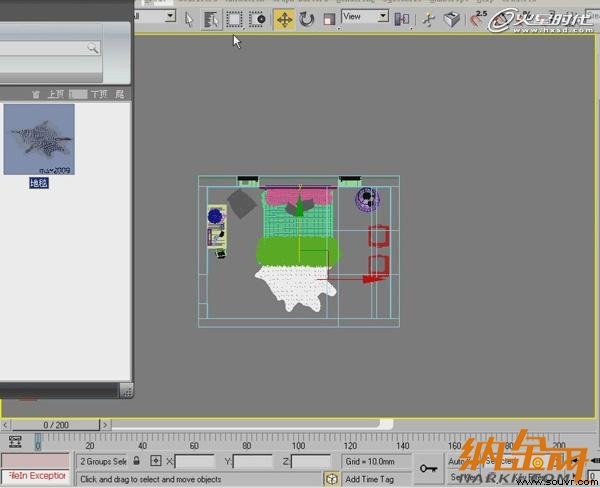The width and height of the screenshot is (600, 488).
Task: Click the pink MAXScript mini listener box
Action: tap(36, 461)
